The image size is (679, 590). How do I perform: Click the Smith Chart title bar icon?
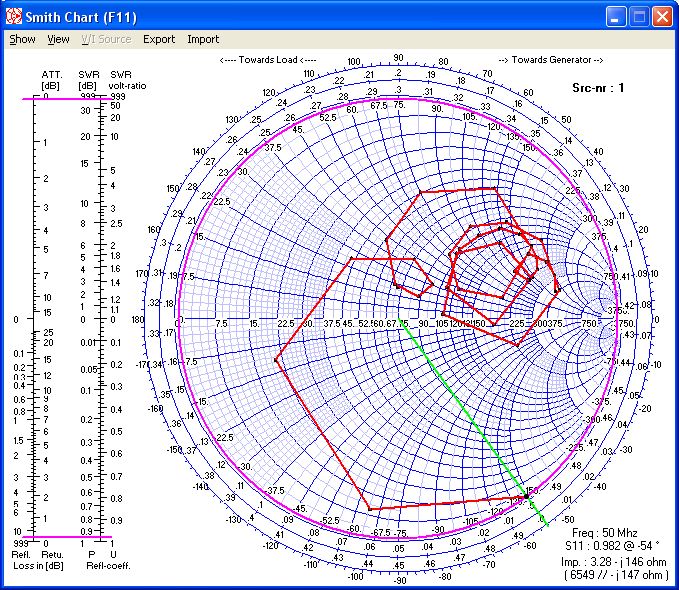point(15,17)
